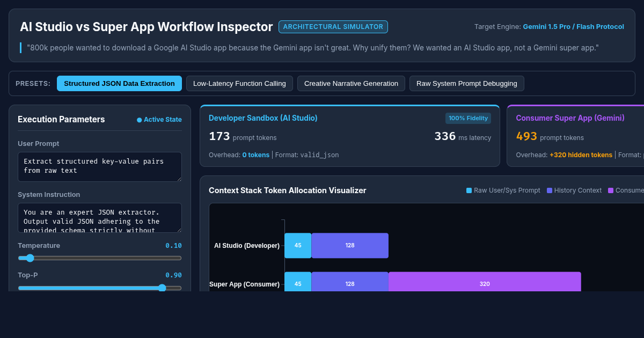Click the +320 hidden tokens overhead

click(581, 155)
